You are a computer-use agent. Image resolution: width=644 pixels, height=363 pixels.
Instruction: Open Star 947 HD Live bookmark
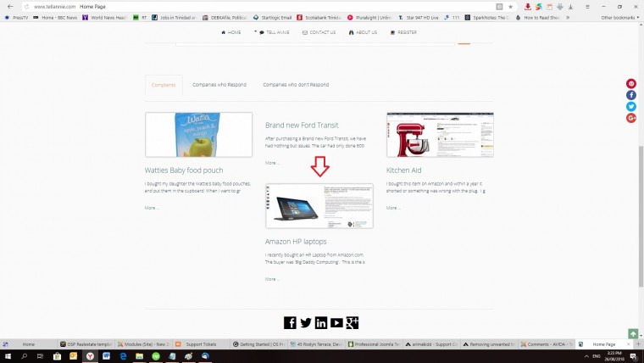point(418,18)
